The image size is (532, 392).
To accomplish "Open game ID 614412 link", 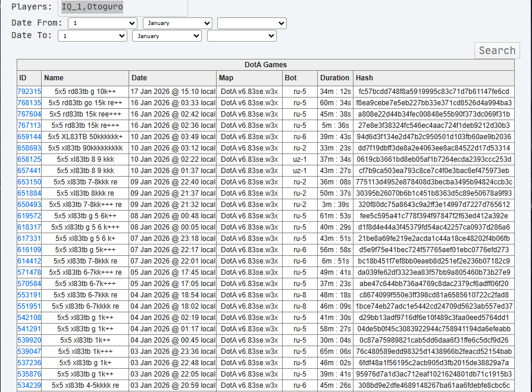I will [x=29, y=261].
